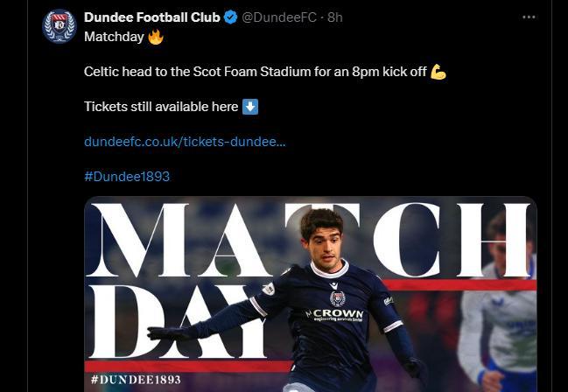Viewport: 568px width, 392px height.
Task: Click the fire emoji after Matchday
Action: [x=156, y=37]
